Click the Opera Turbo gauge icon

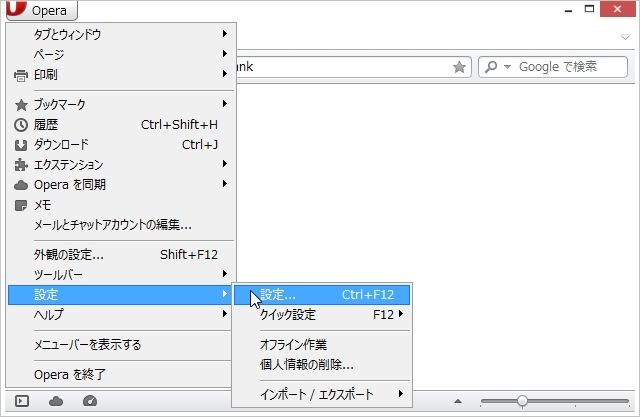[x=90, y=401]
